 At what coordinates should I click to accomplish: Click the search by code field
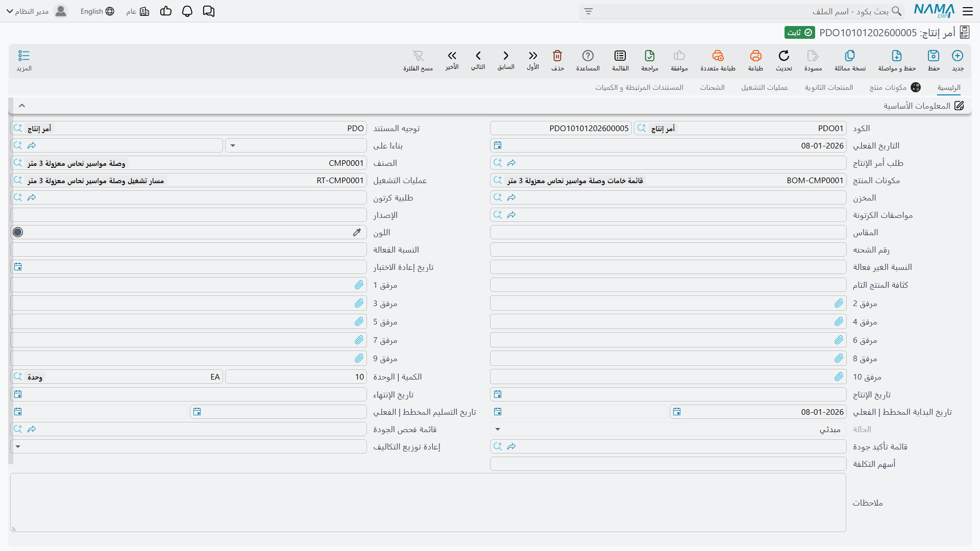click(741, 11)
